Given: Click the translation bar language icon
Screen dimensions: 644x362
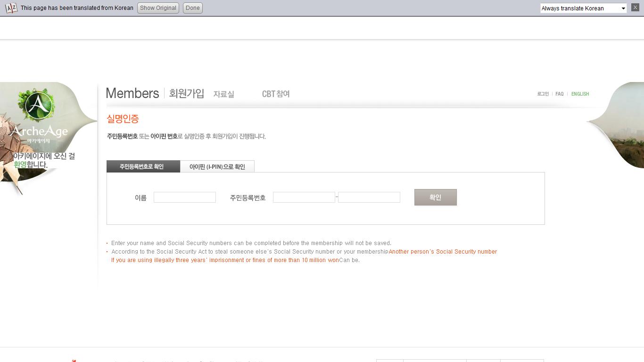Looking at the screenshot, I should (x=11, y=8).
